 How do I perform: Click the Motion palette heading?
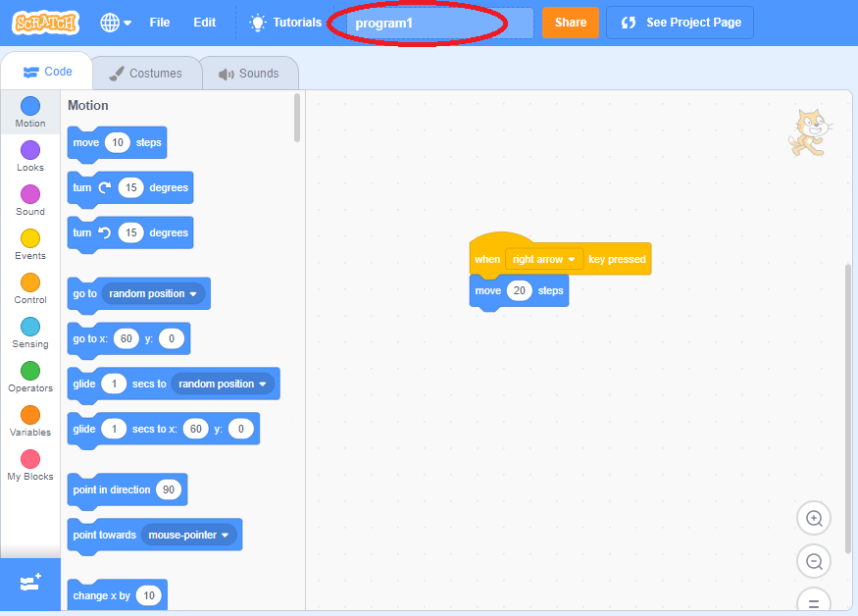click(88, 105)
